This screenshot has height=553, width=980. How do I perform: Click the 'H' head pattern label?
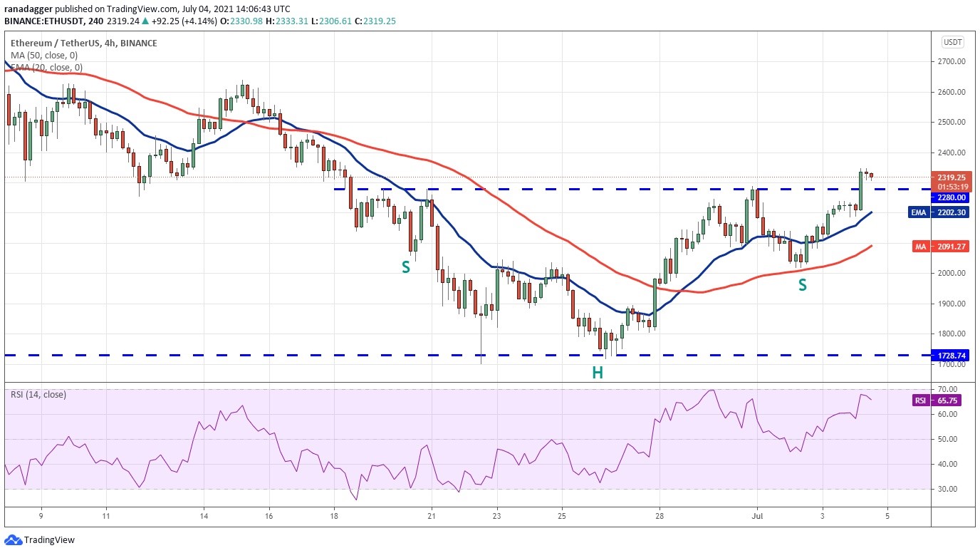click(598, 372)
